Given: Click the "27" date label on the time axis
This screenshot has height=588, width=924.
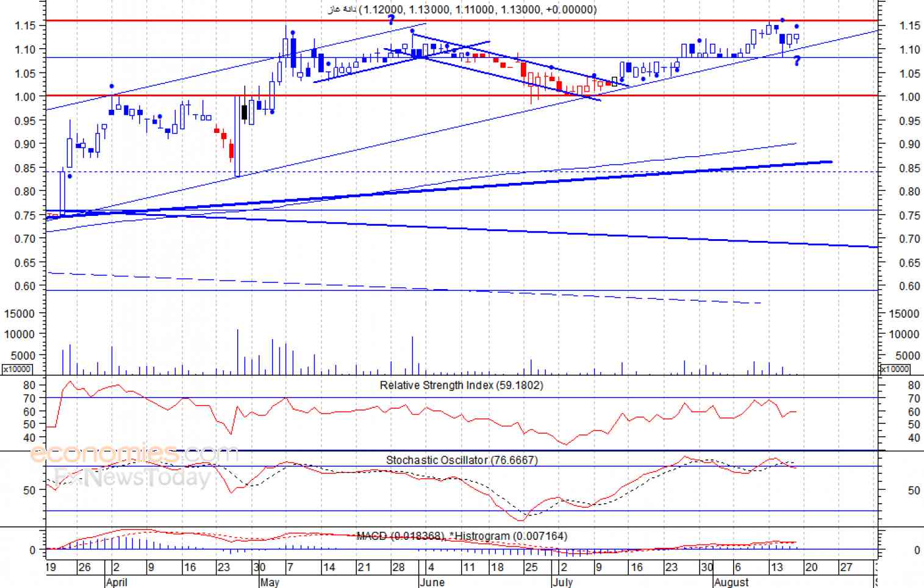Looking at the screenshot, I should [x=846, y=567].
